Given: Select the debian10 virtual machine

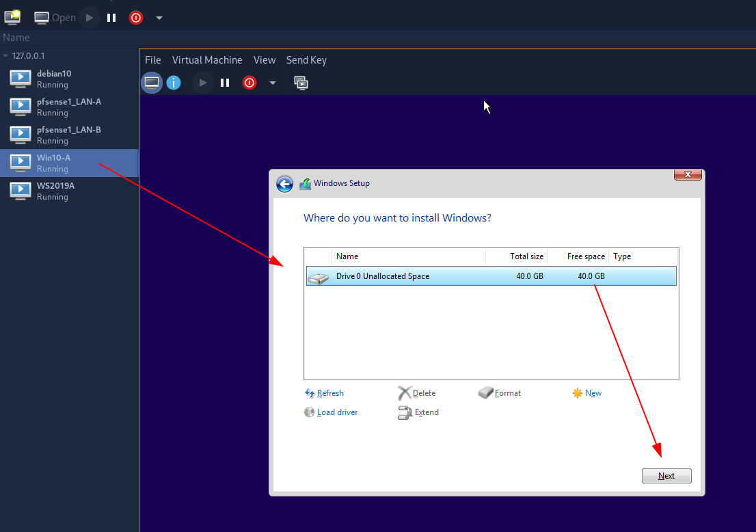Looking at the screenshot, I should [x=70, y=79].
